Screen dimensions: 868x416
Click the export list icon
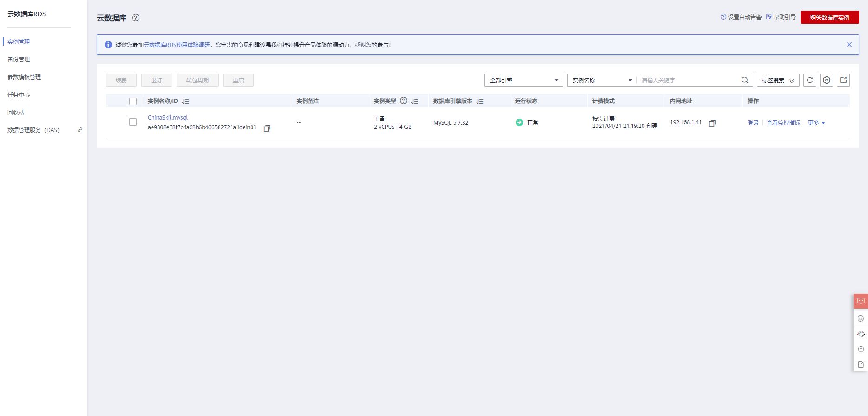(843, 80)
